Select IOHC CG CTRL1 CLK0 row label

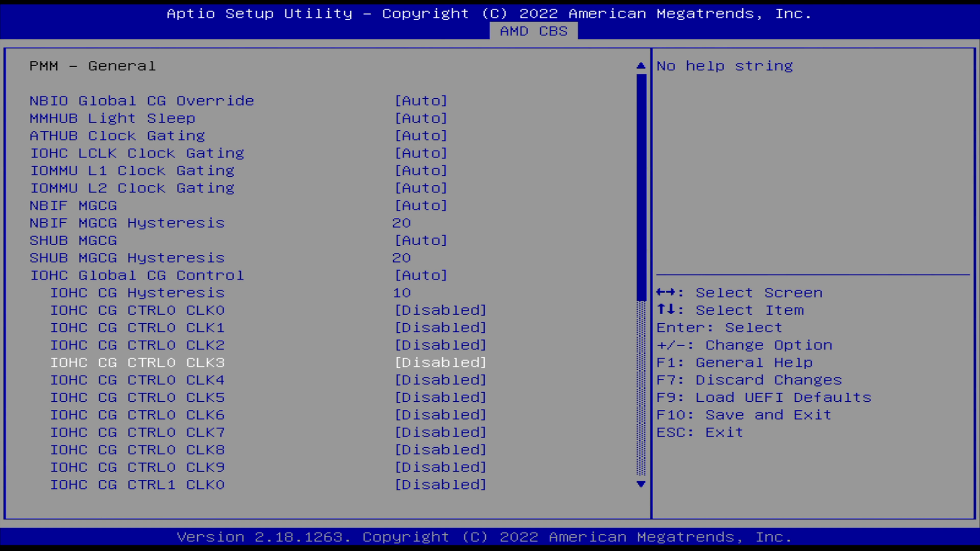(137, 485)
